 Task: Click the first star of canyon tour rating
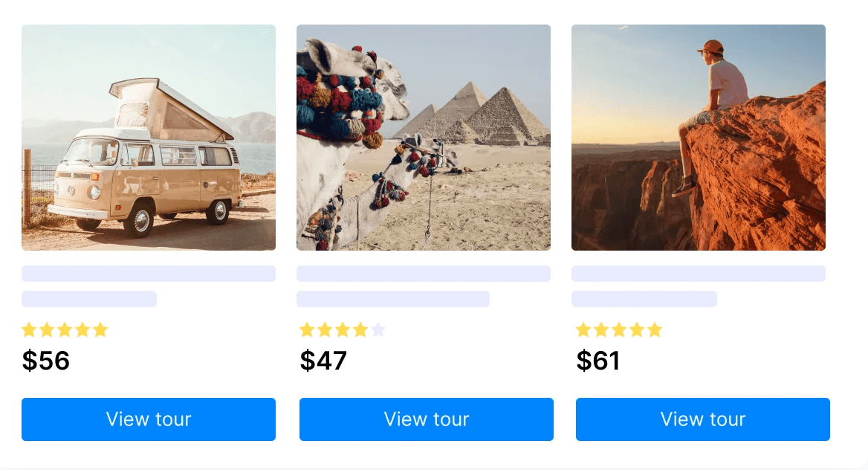[583, 329]
